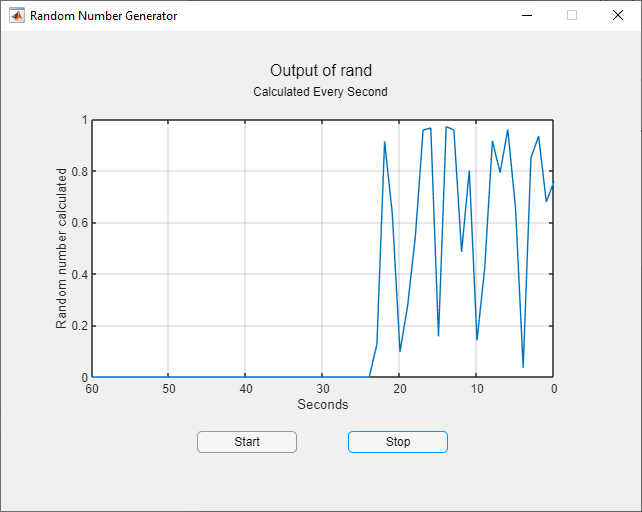Click the disabled maximize button
Viewport: 642px width, 512px height.
click(572, 16)
